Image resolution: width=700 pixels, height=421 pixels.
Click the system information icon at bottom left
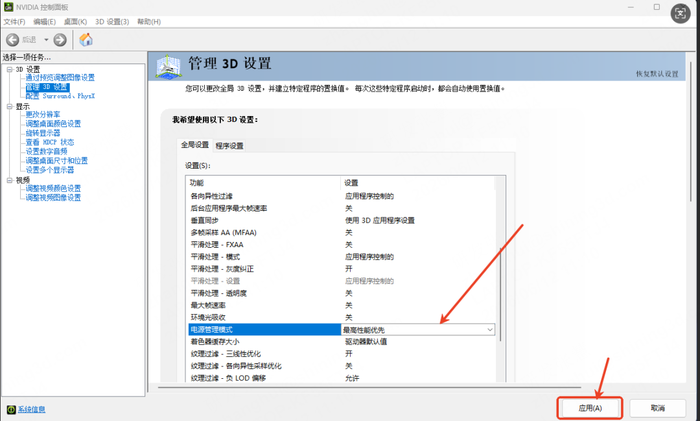(x=11, y=409)
